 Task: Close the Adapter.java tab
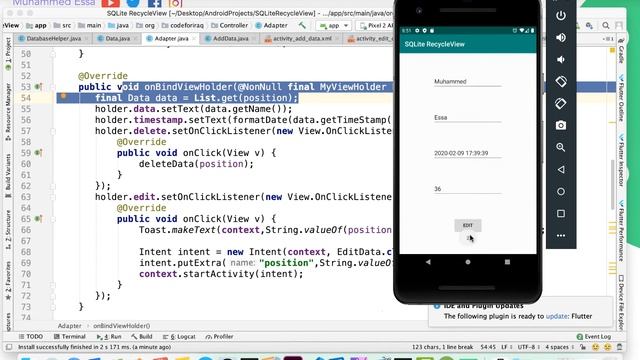click(194, 38)
